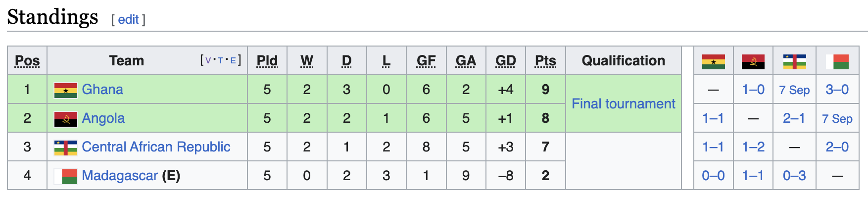This screenshot has width=868, height=198.
Task: Click the Central African Republic flag in row three
Action: click(x=66, y=148)
